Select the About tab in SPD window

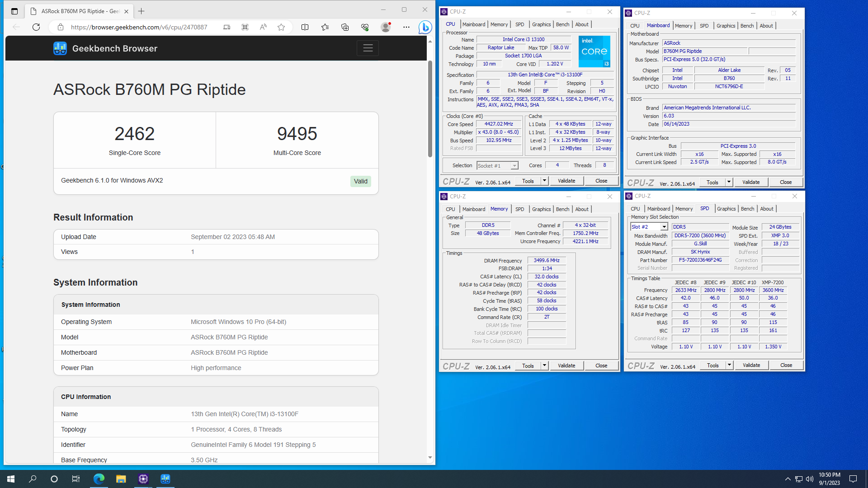767,209
